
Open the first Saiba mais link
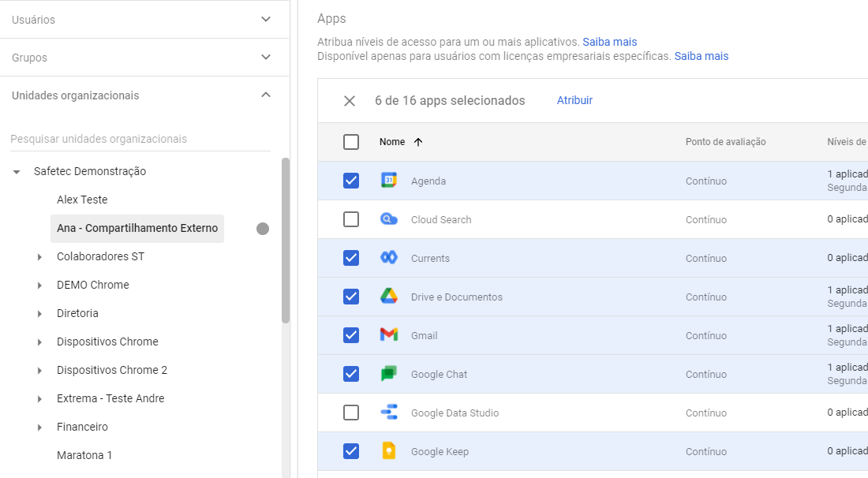coord(609,42)
